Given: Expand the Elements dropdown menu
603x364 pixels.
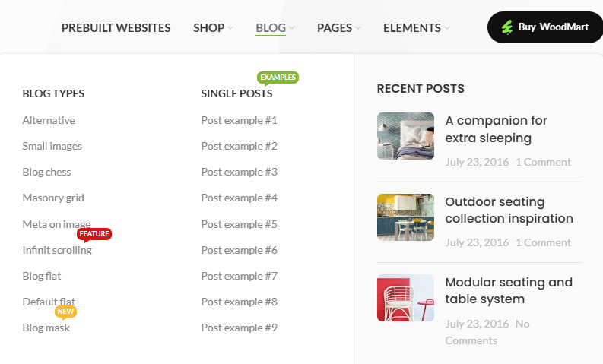Looking at the screenshot, I should click(416, 28).
